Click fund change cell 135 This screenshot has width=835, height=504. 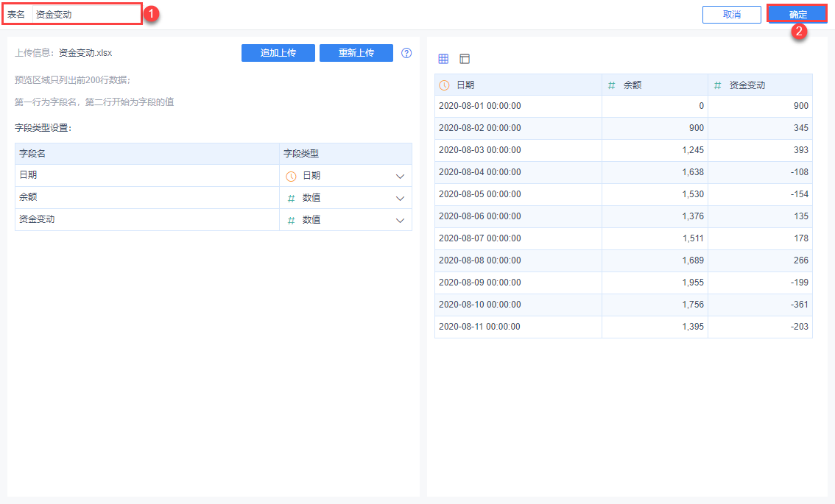click(761, 216)
